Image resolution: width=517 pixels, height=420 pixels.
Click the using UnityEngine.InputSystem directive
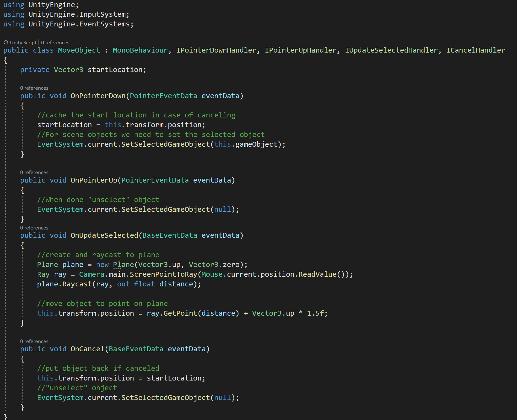tap(66, 14)
